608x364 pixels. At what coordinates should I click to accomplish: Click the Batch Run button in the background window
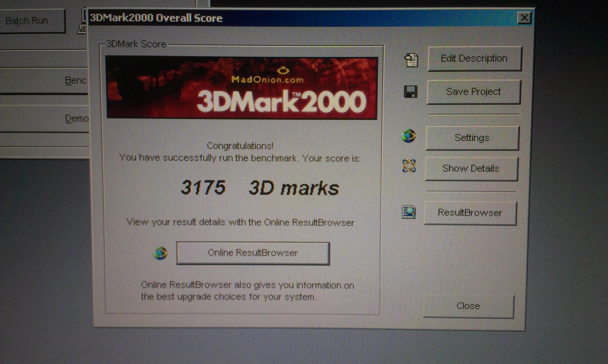(x=32, y=21)
